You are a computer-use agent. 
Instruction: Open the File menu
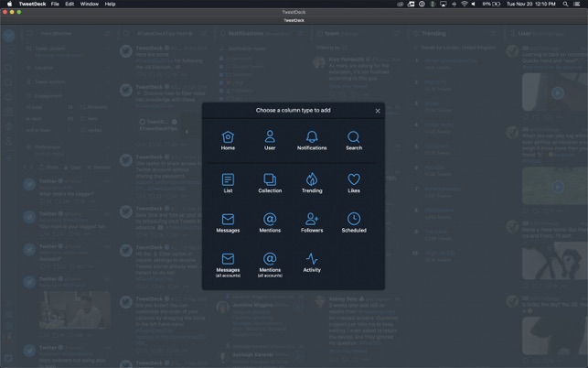point(55,4)
